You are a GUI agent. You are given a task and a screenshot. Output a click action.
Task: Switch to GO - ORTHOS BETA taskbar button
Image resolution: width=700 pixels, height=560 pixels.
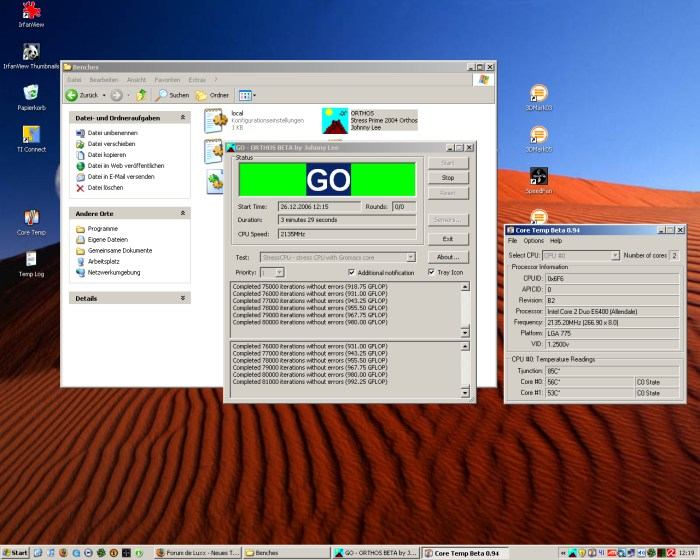[x=376, y=553]
